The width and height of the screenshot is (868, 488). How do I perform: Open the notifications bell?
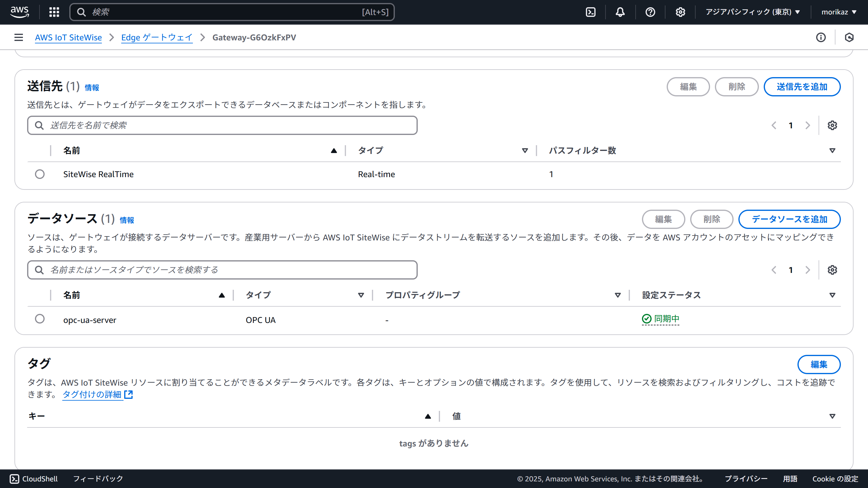pyautogui.click(x=620, y=12)
